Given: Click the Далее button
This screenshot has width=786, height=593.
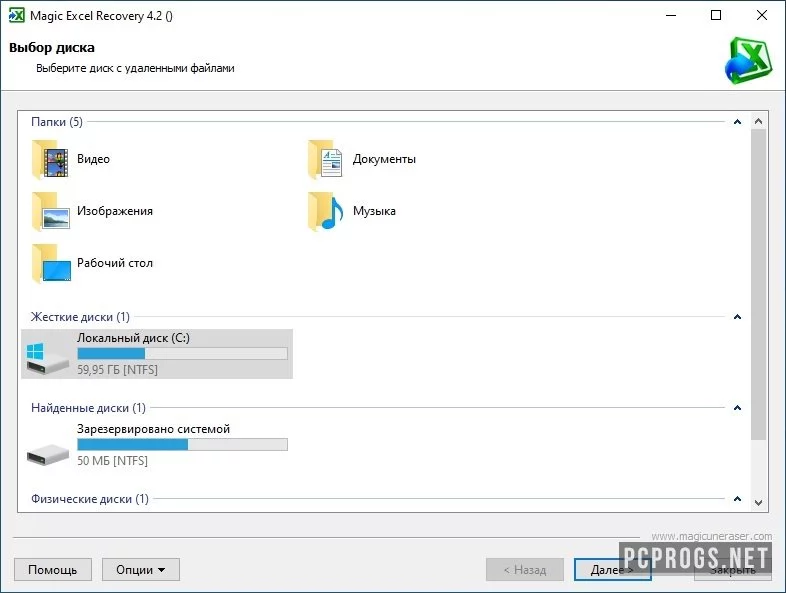Looking at the screenshot, I should pyautogui.click(x=612, y=570).
